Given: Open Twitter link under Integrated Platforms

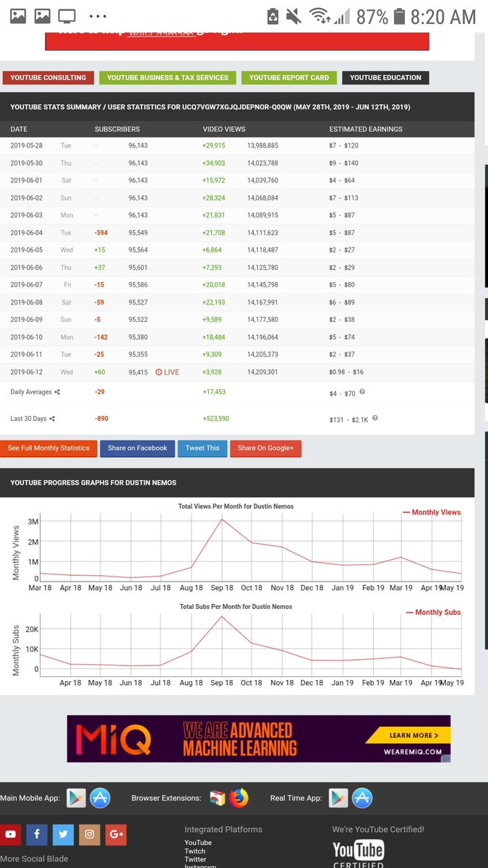Looking at the screenshot, I should pos(195,859).
